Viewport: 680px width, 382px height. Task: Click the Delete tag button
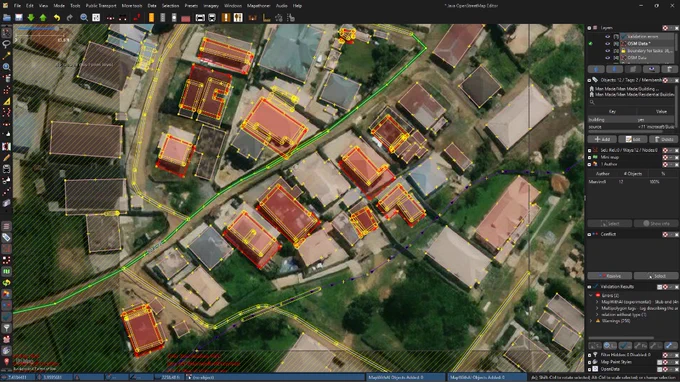pyautogui.click(x=664, y=139)
